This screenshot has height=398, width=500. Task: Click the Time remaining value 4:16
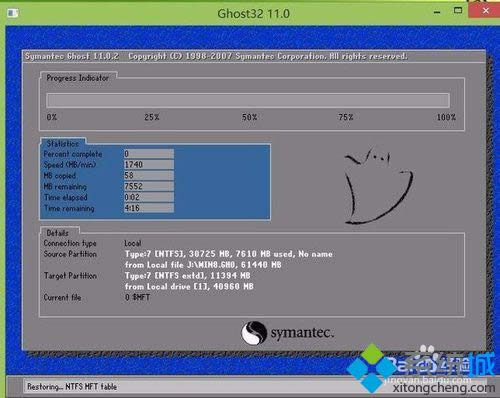pyautogui.click(x=149, y=208)
